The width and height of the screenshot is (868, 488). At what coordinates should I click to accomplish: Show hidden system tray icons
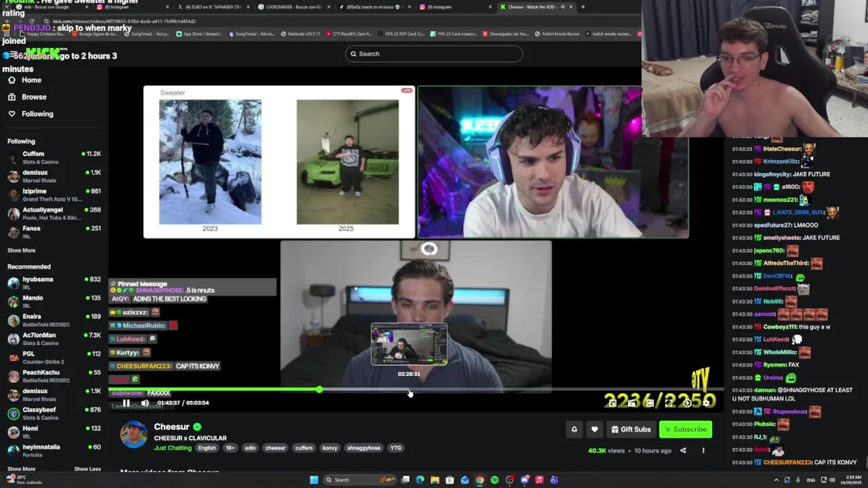(x=776, y=480)
